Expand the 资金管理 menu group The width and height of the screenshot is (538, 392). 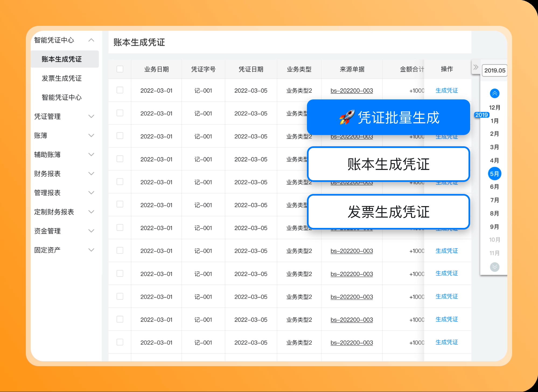91,231
